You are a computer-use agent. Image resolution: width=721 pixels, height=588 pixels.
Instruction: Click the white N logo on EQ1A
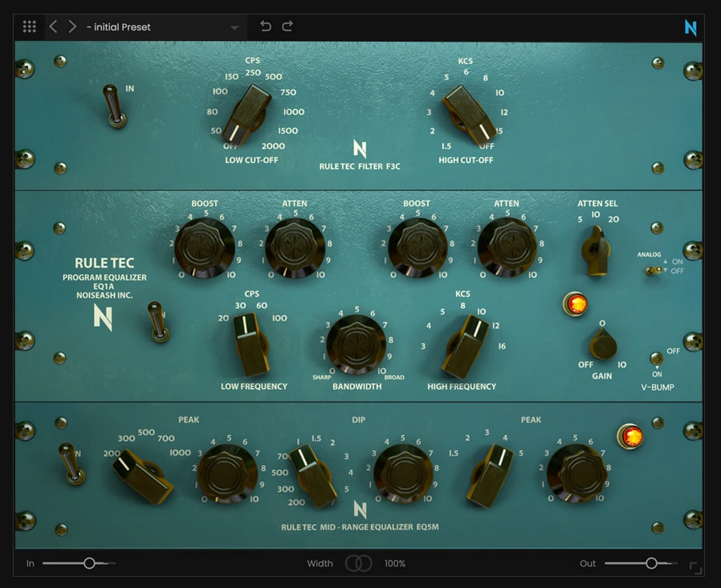point(103,317)
